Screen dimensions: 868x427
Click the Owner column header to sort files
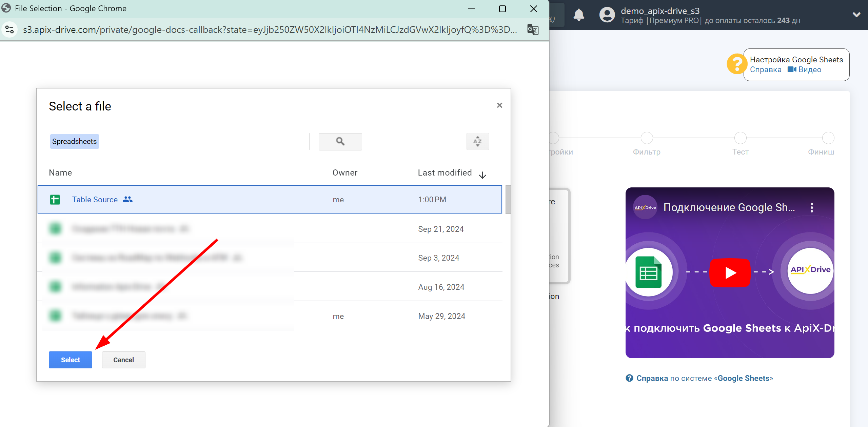(344, 172)
